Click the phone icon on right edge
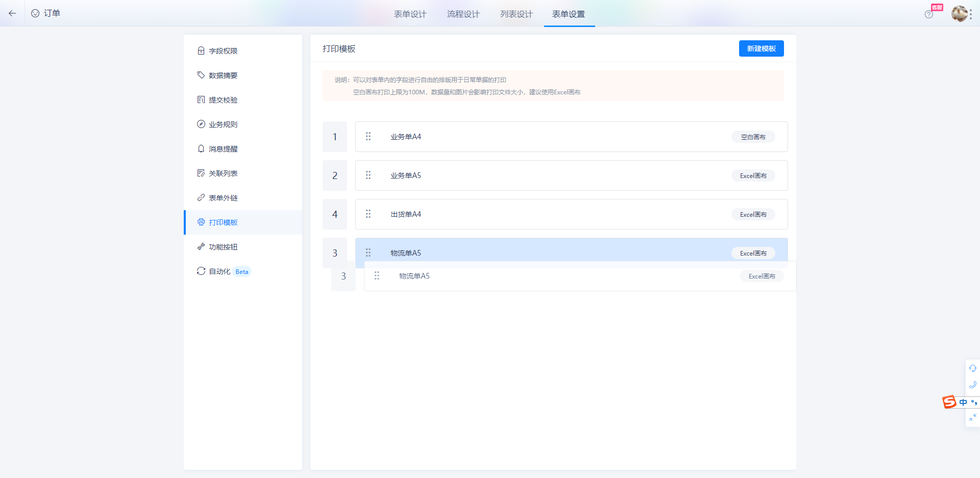This screenshot has height=478, width=980. (x=973, y=385)
